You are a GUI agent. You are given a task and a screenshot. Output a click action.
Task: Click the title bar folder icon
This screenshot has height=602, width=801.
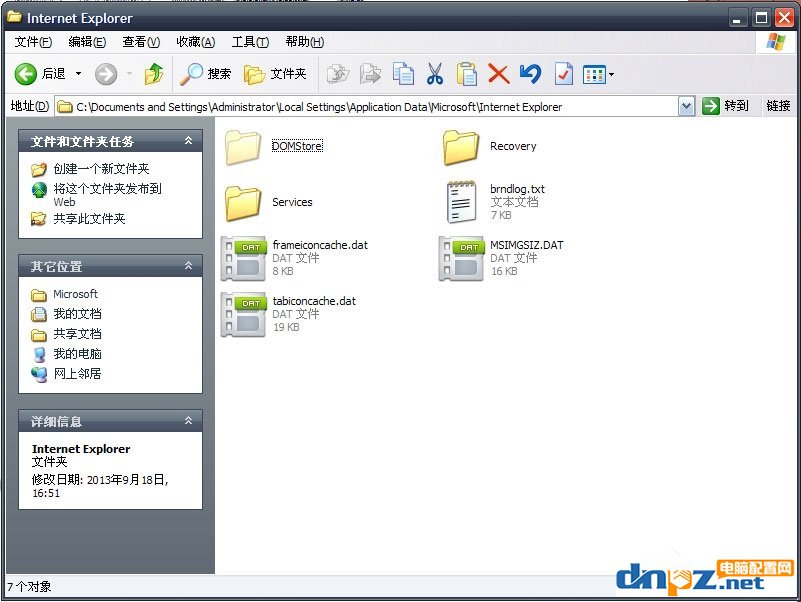[14, 17]
